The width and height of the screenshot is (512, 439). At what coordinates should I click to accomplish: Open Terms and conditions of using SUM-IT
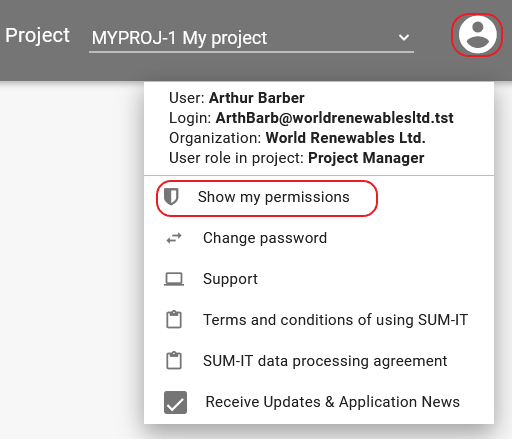pos(319,320)
